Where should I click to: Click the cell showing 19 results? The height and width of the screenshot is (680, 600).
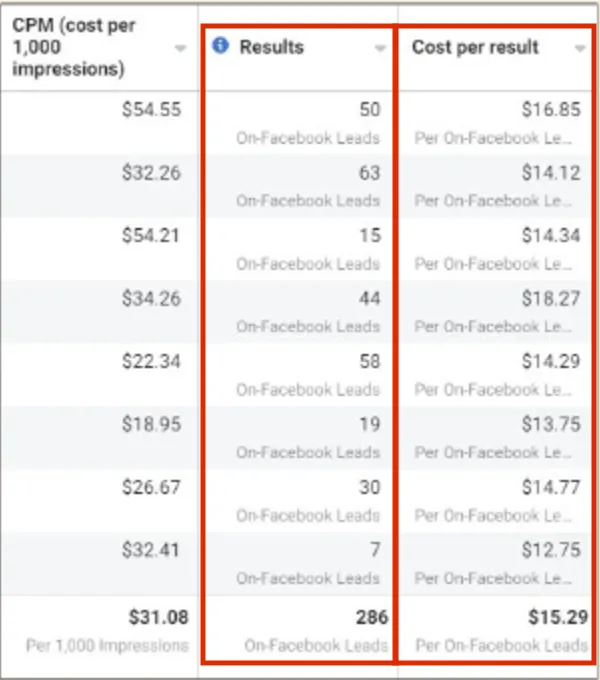[370, 424]
